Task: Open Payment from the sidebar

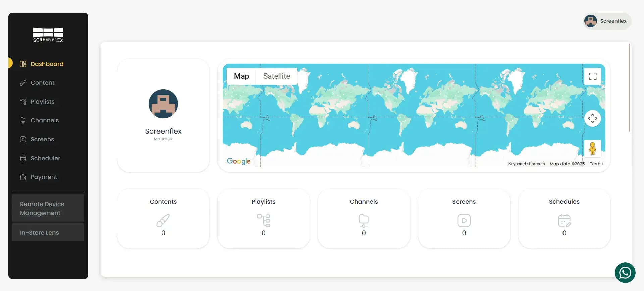Action: point(44,177)
